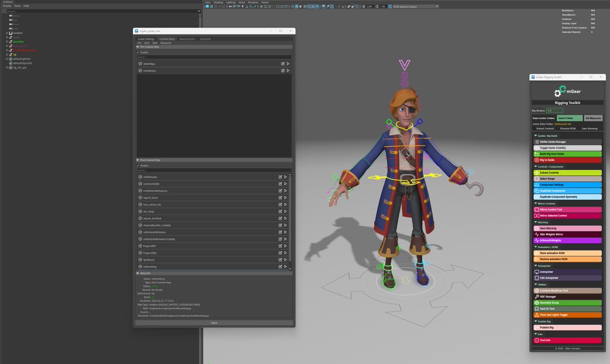Open the Pre menu in the guide window
Viewport: 610px width, 364px height.
coord(139,43)
